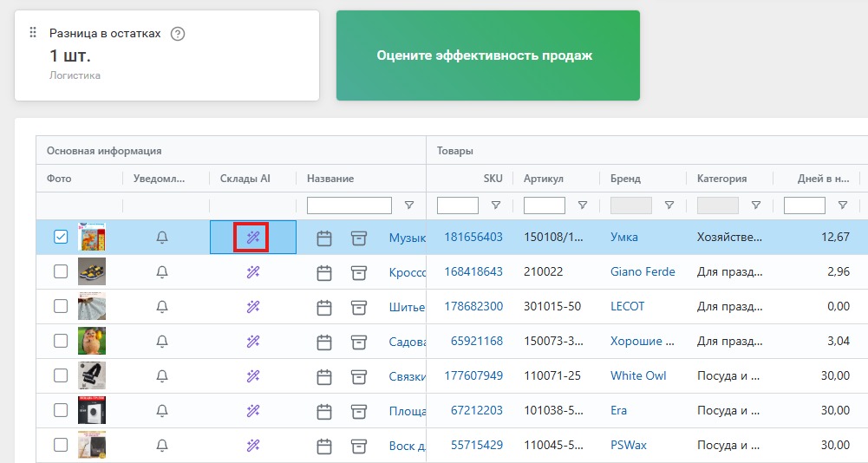This screenshot has height=463, width=868.
Task: Open the Giano Ferde brand link
Action: pos(643,271)
